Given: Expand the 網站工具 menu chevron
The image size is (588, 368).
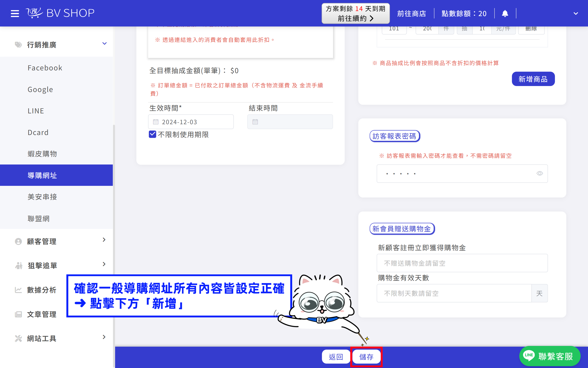Looking at the screenshot, I should pos(104,337).
